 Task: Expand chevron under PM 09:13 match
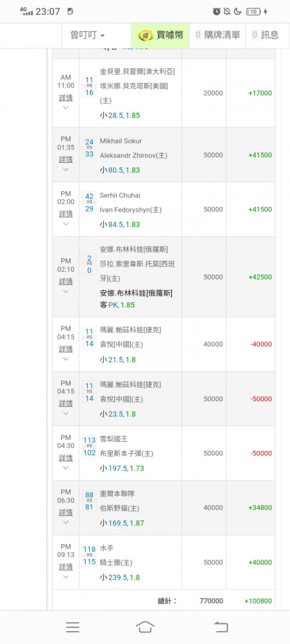(66, 576)
